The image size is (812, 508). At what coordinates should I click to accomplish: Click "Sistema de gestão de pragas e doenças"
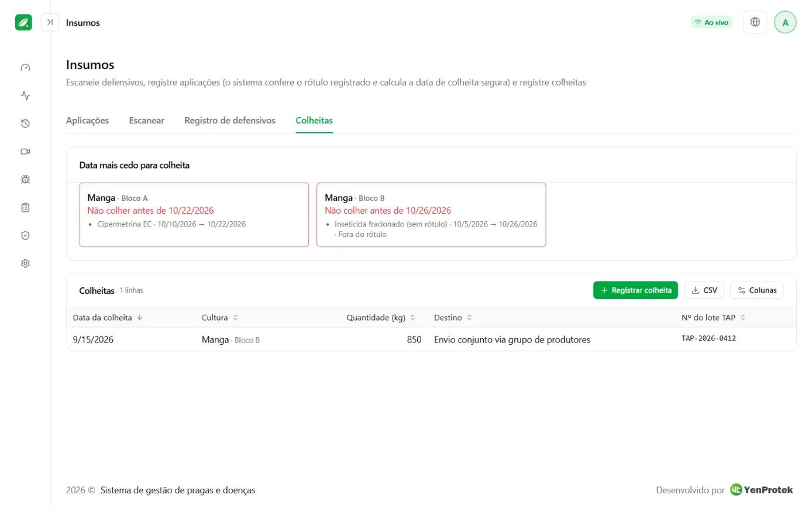tap(178, 490)
